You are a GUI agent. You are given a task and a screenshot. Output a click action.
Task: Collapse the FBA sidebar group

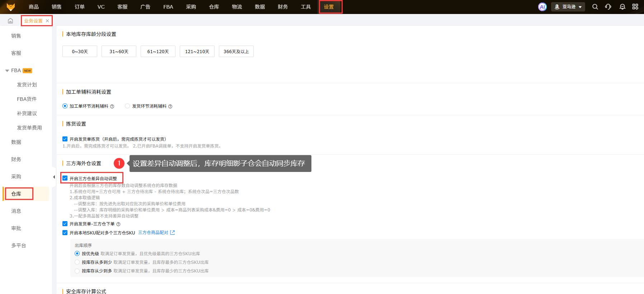7,71
